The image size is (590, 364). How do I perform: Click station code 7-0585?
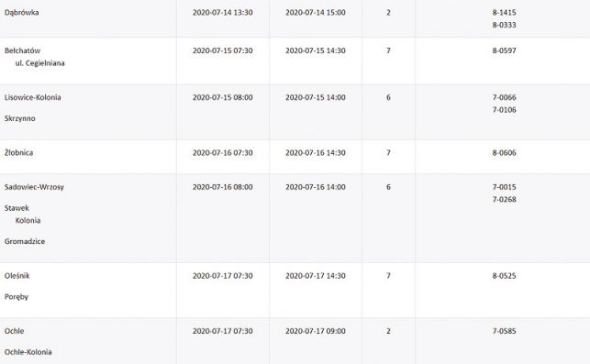(x=505, y=331)
